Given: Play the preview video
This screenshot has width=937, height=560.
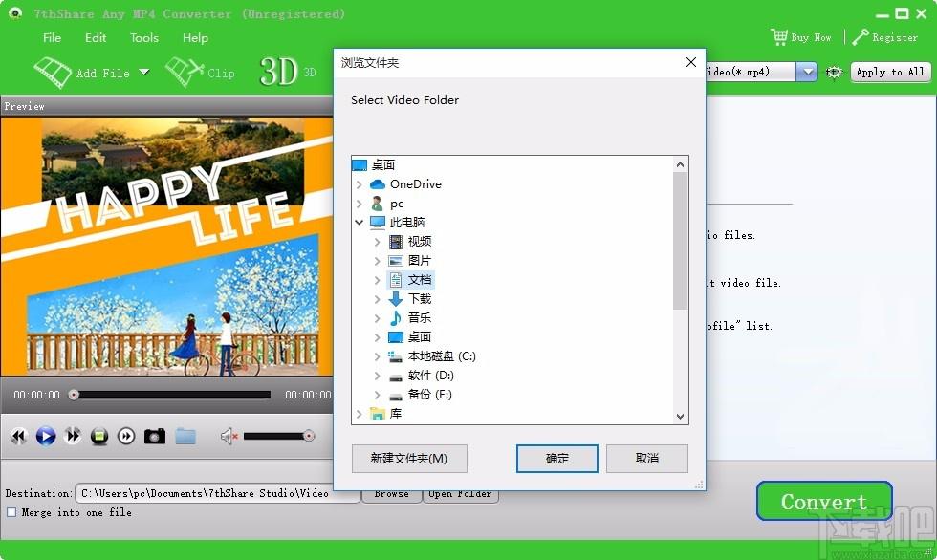Looking at the screenshot, I should tap(46, 436).
